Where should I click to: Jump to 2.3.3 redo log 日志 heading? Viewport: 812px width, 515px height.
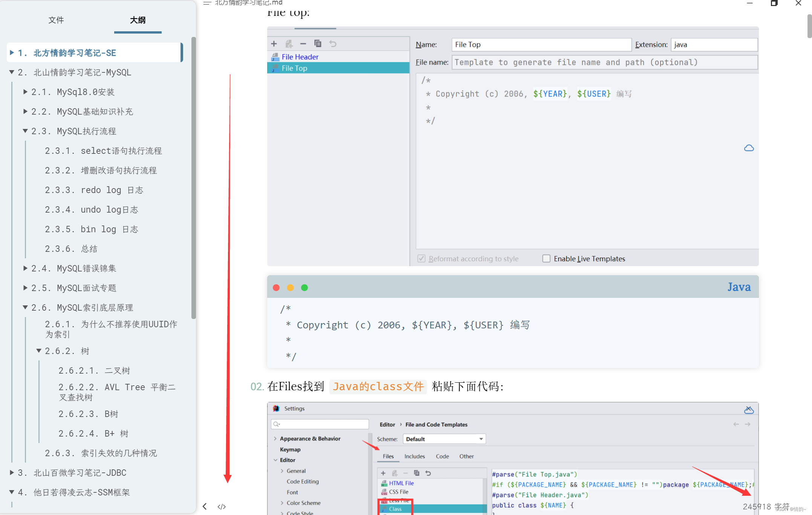pyautogui.click(x=94, y=190)
